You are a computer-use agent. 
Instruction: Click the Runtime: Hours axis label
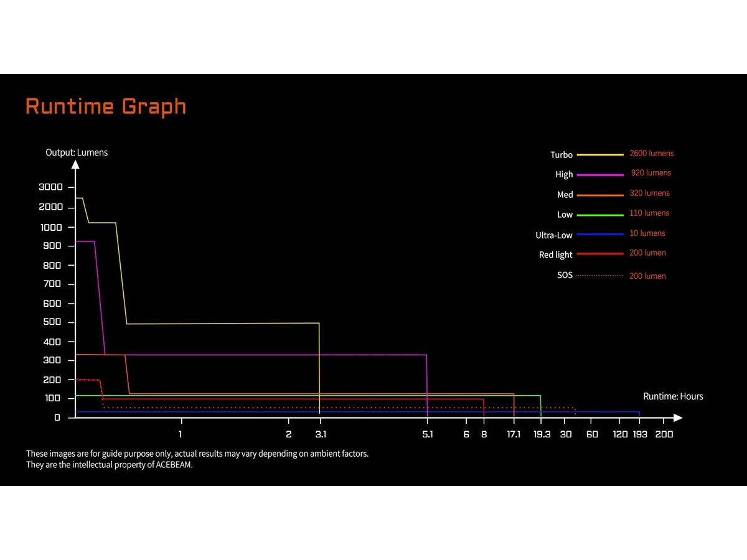[x=673, y=396]
